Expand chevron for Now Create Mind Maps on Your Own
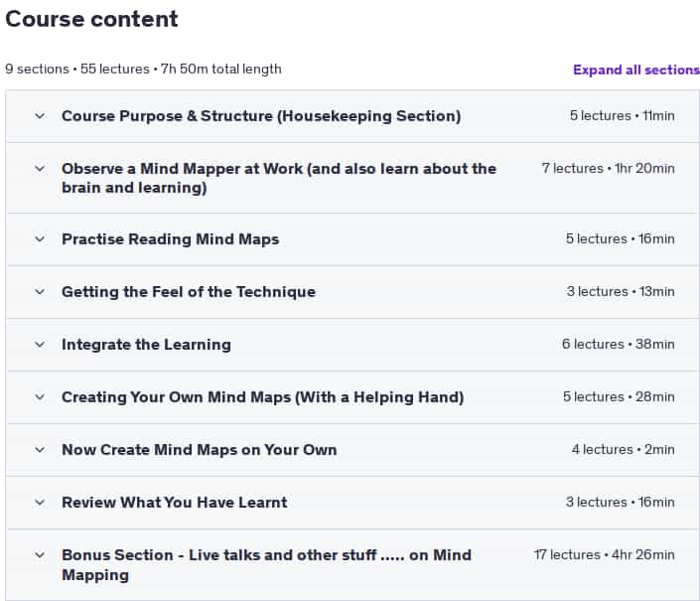This screenshot has height=601, width=700. pos(40,450)
